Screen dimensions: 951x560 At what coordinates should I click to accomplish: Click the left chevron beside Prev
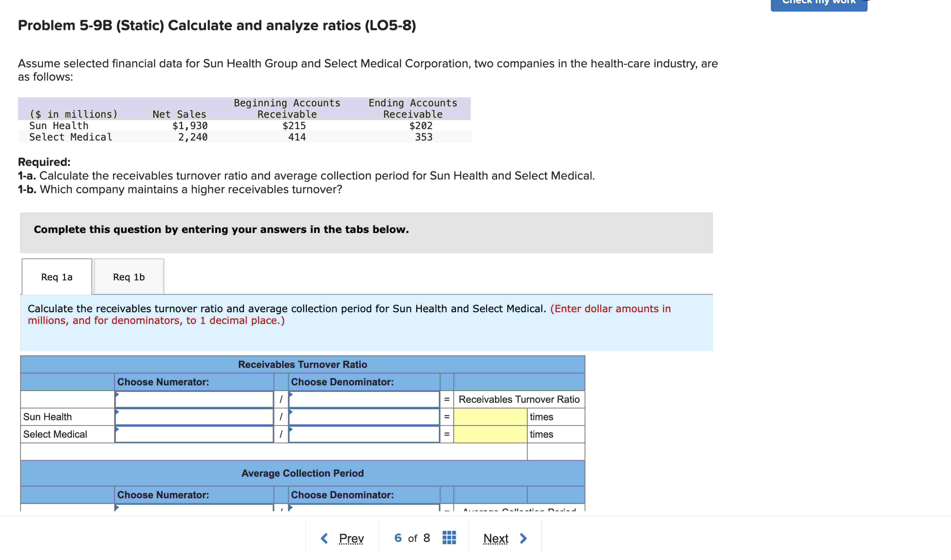pyautogui.click(x=324, y=538)
